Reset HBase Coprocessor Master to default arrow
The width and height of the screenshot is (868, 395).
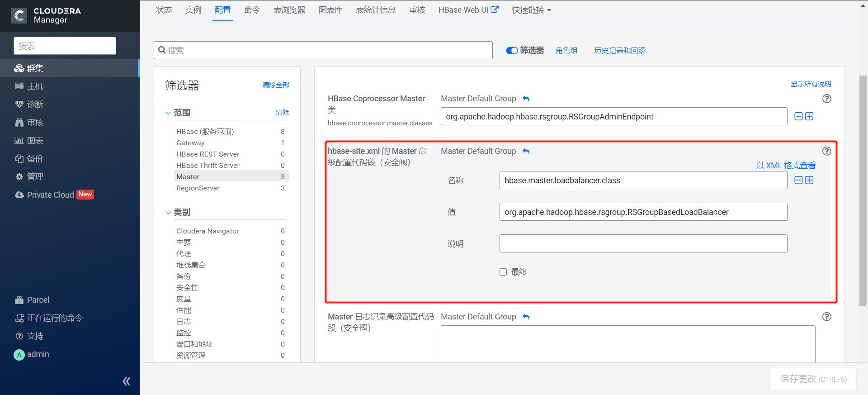526,99
